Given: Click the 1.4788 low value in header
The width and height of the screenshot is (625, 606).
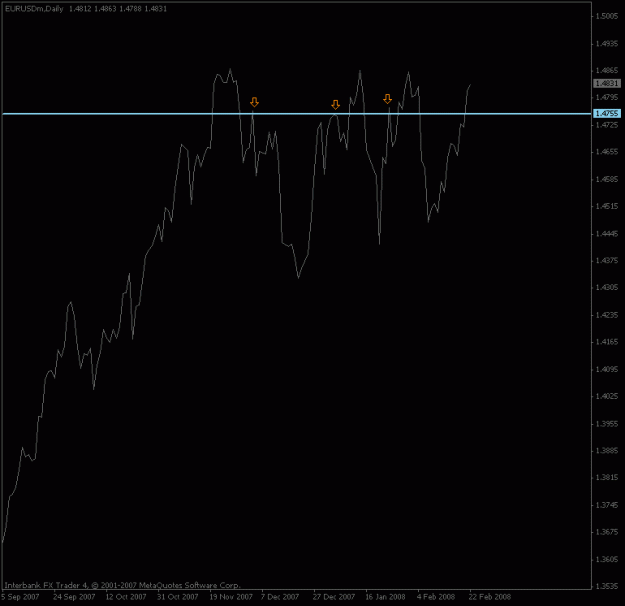Looking at the screenshot, I should 130,9.
